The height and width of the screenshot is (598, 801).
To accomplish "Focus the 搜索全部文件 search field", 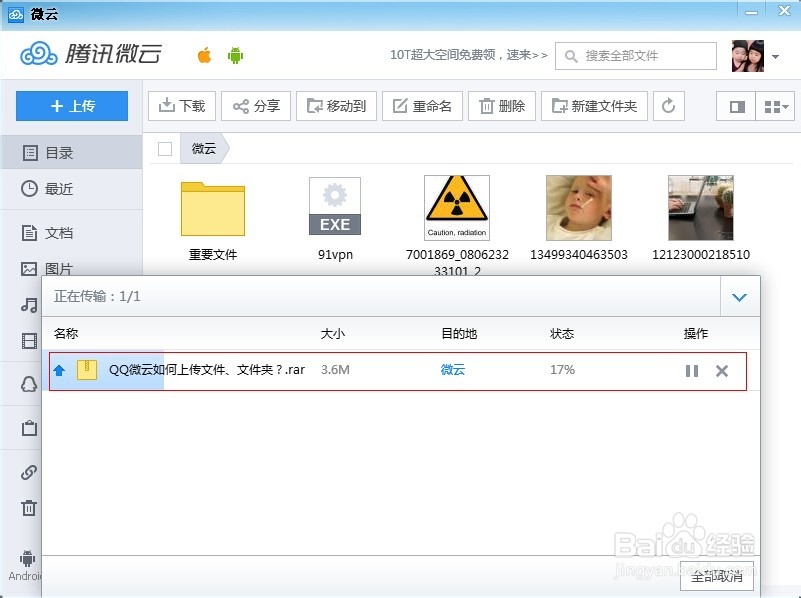I will coord(635,56).
